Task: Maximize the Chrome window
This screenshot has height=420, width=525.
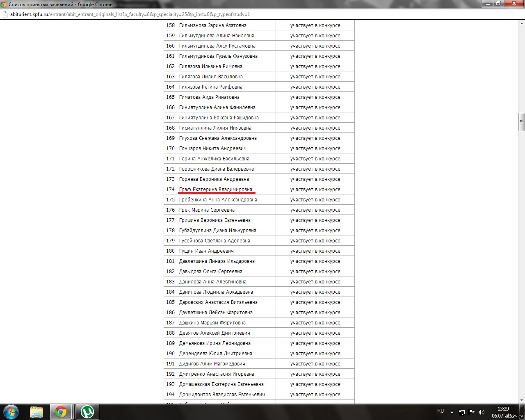Action: coord(498,3)
